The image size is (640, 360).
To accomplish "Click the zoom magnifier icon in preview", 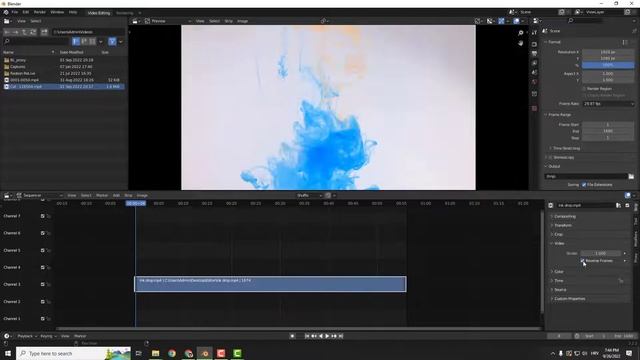I will click(x=520, y=33).
